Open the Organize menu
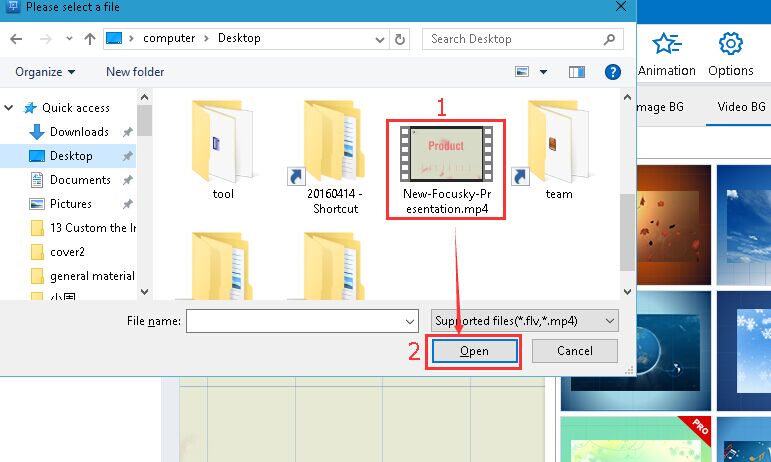Screen dimensions: 771x462 pyautogui.click(x=45, y=72)
